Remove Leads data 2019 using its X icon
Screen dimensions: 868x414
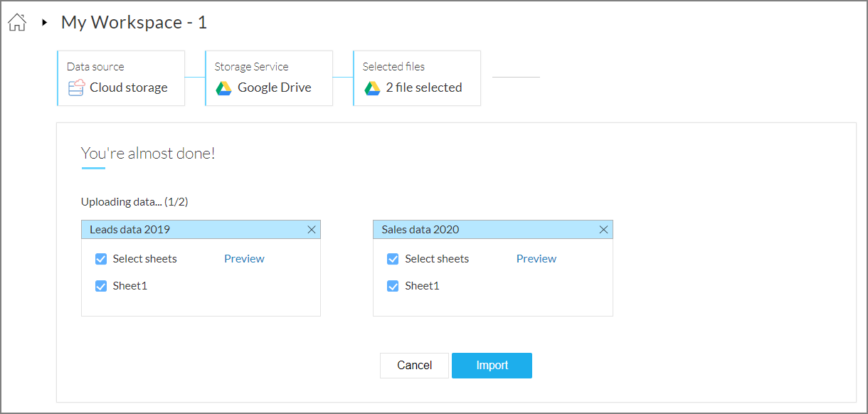point(312,230)
